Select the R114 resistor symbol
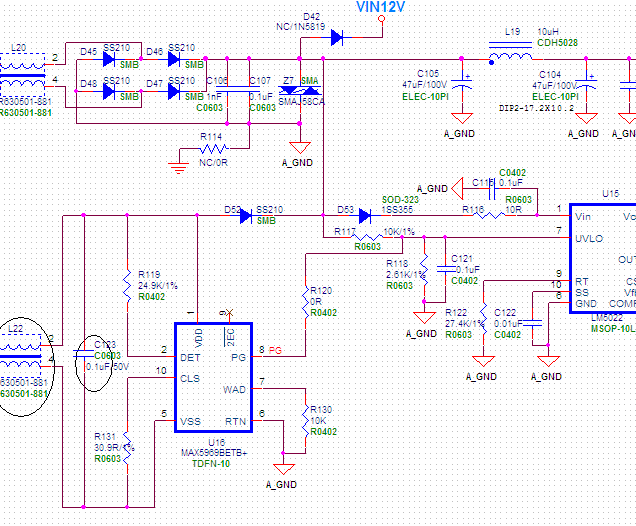This screenshot has height=526, width=636. (213, 149)
